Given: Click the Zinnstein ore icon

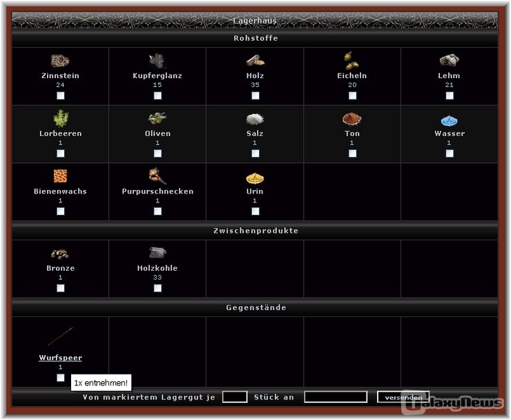Looking at the screenshot, I should 60,61.
